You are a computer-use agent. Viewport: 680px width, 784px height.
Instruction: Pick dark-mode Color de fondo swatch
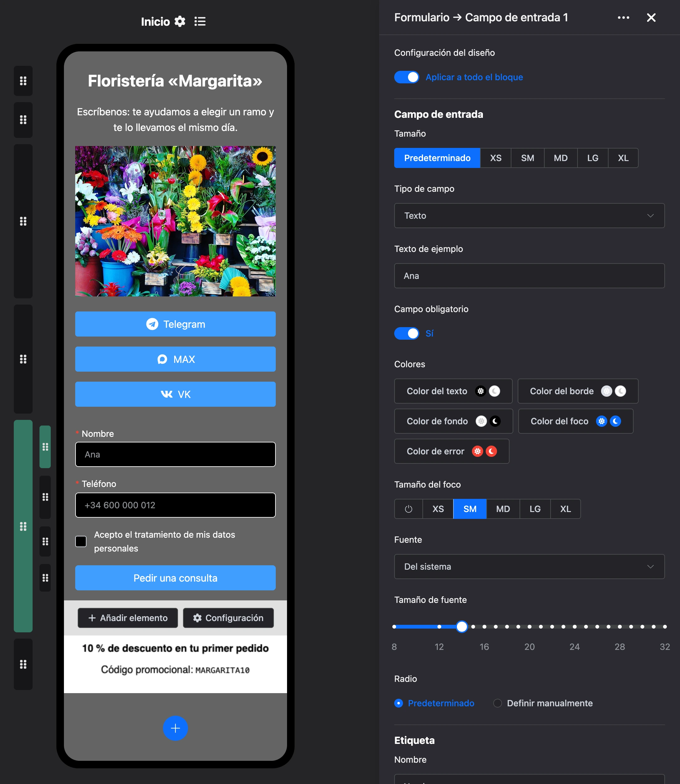495,421
